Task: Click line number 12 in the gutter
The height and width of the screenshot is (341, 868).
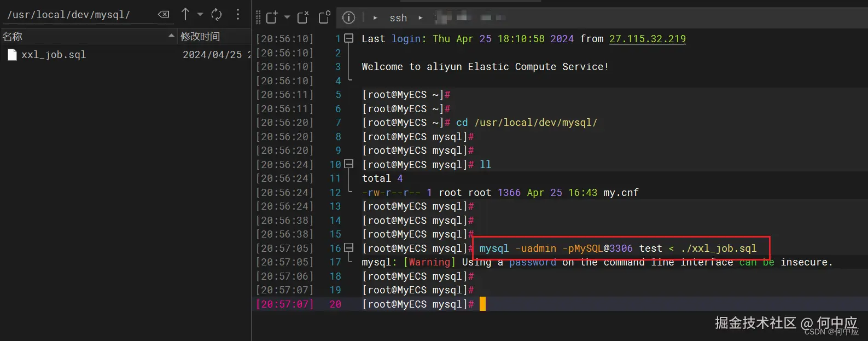Action: tap(335, 193)
